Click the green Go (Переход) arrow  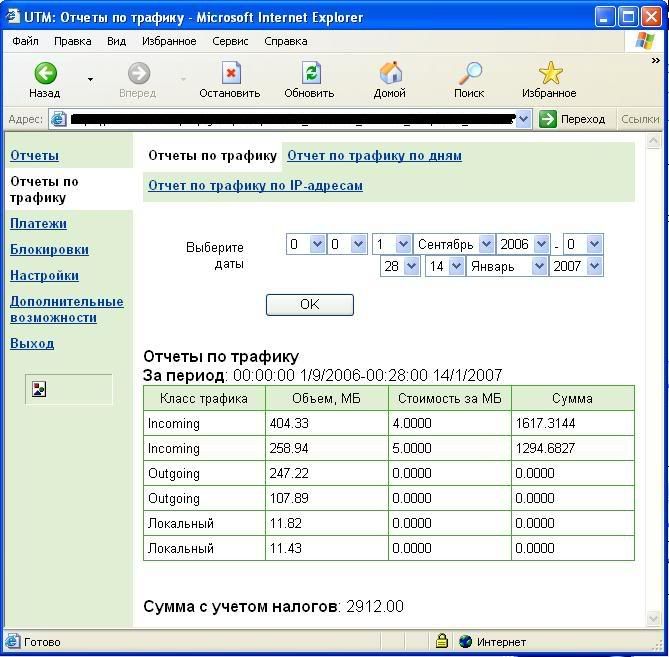(548, 119)
